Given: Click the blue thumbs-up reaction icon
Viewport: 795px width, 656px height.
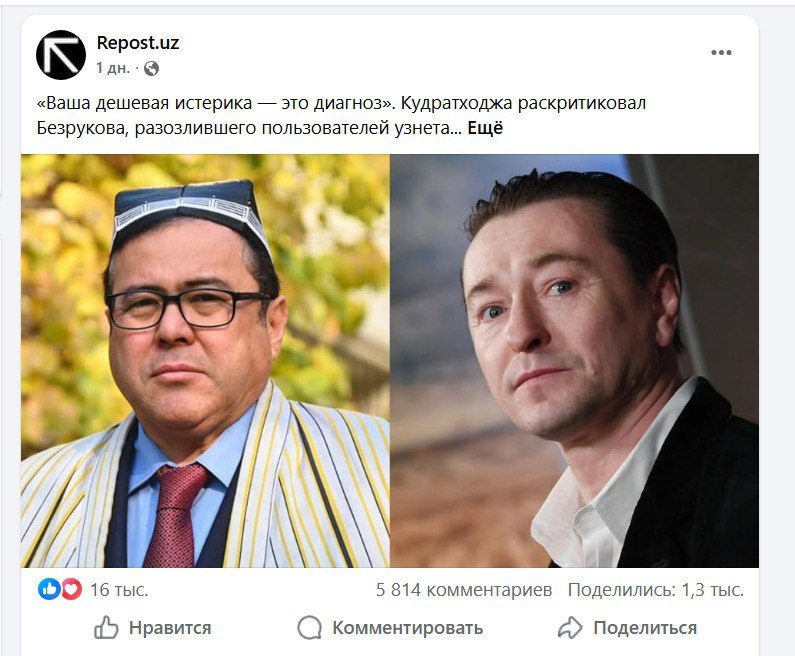Looking at the screenshot, I should click(49, 589).
